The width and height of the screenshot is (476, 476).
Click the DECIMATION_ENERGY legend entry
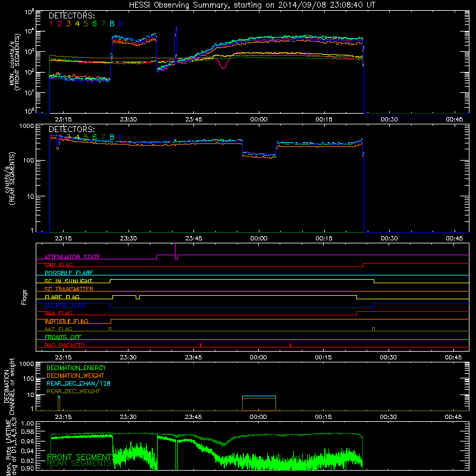(x=76, y=368)
